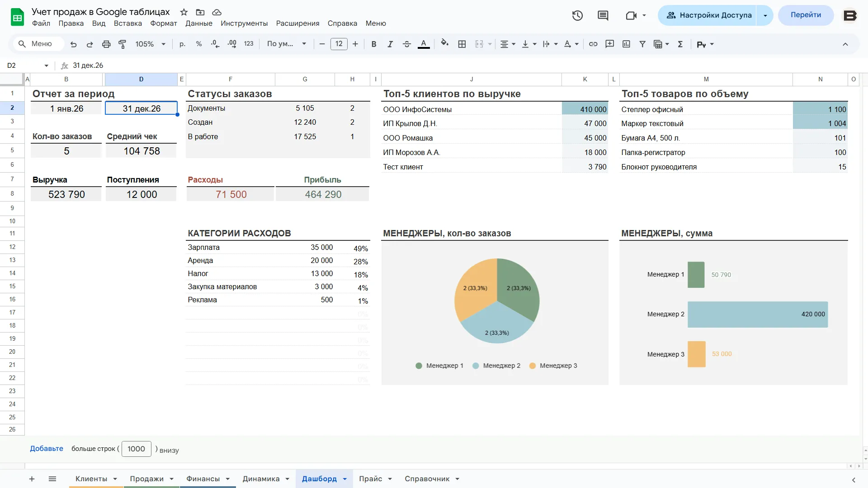868x488 pixels.
Task: Click Decrease decimal places icon
Action: 215,44
